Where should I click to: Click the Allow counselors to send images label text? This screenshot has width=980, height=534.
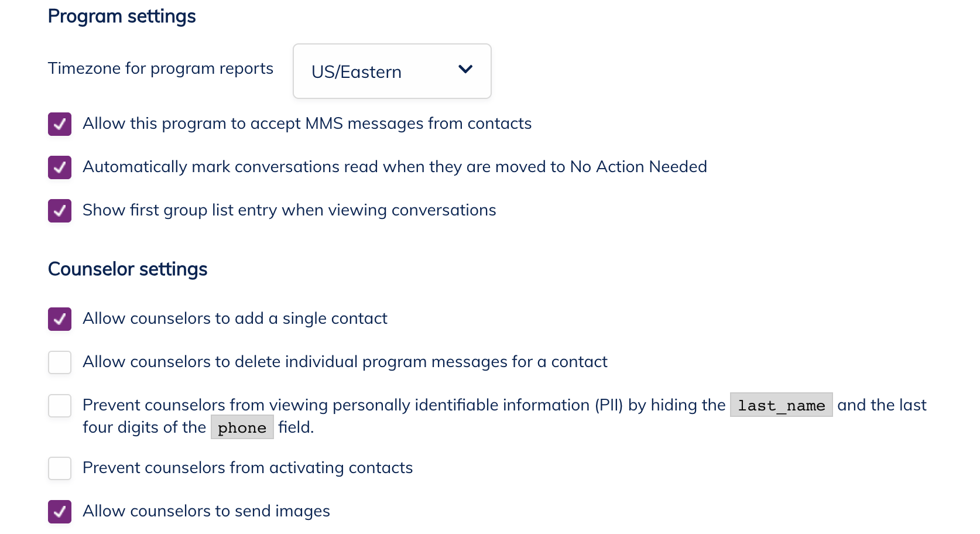[206, 511]
